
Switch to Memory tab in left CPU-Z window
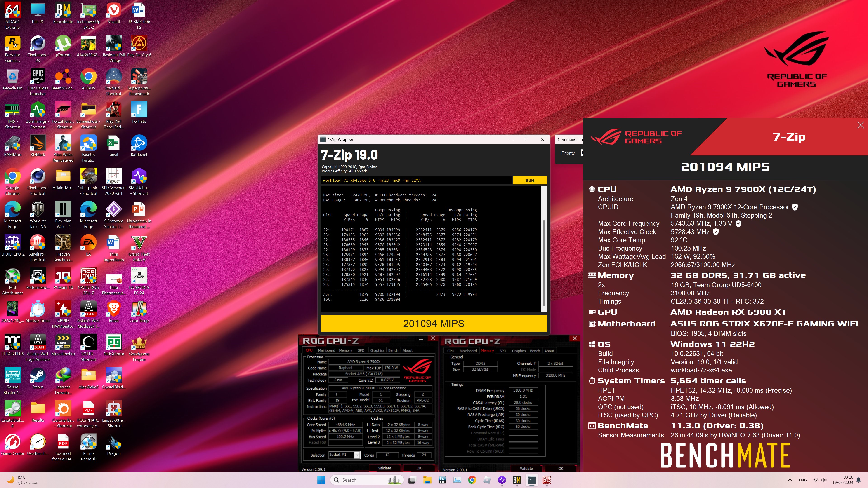coord(345,350)
